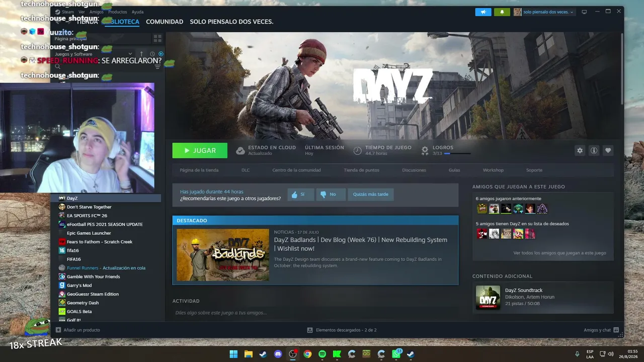Open ESTADO EN CLOUD status icon
644x362 pixels.
click(240, 151)
